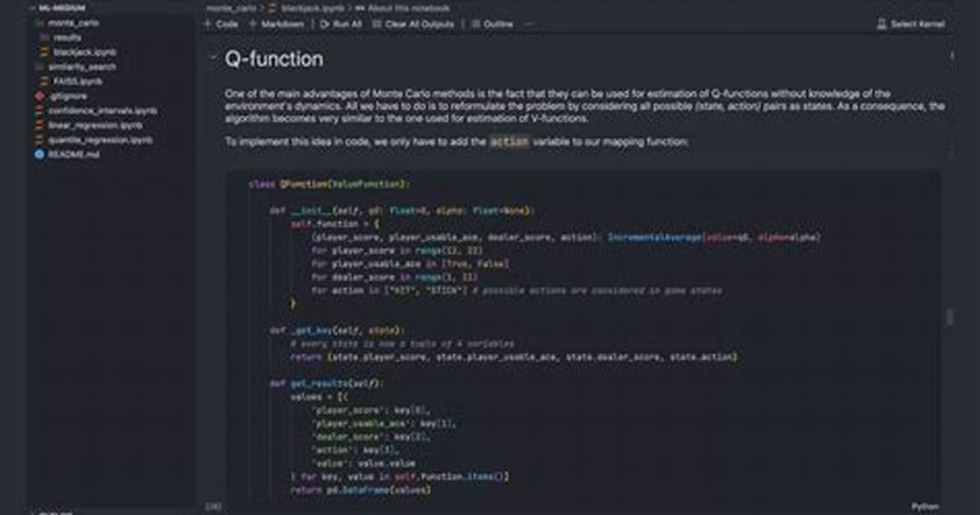Click the Python language mode label
Image resolution: width=980 pixels, height=515 pixels.
coord(925,507)
